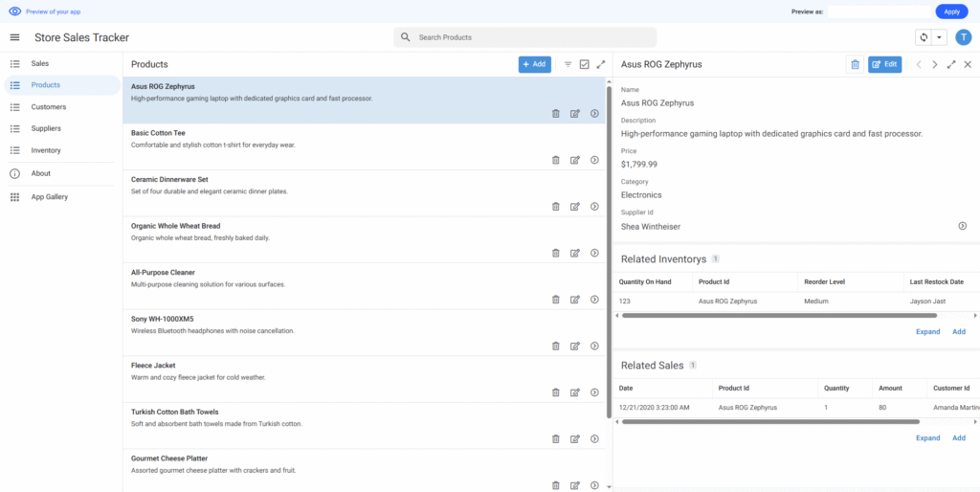Open dropdown arrow next to sync button
This screenshot has height=492, width=980.
940,37
